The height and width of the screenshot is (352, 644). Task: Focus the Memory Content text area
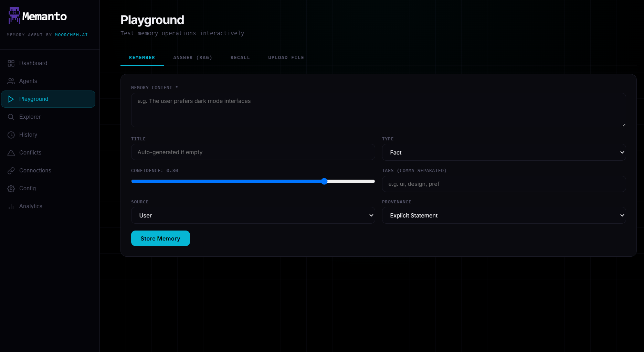(x=378, y=110)
